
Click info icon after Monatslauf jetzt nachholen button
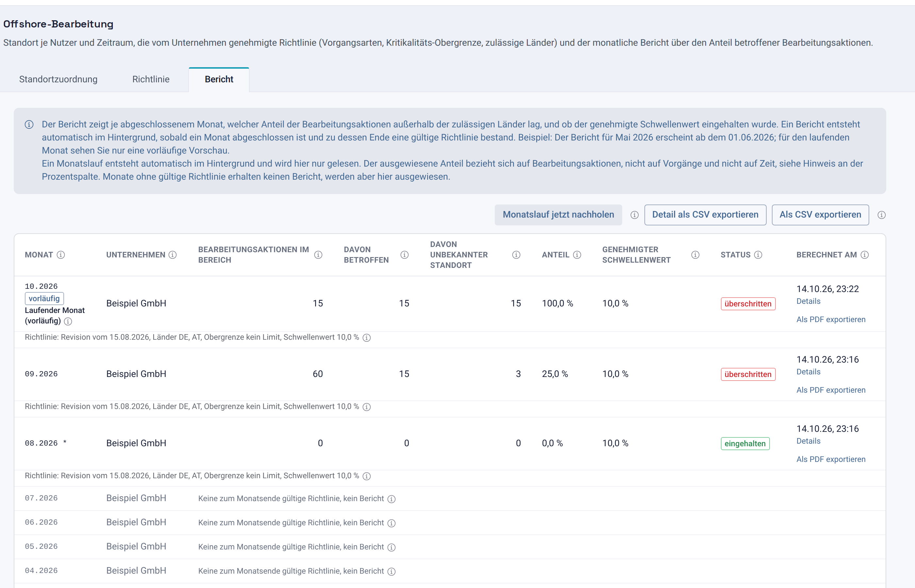click(x=634, y=215)
